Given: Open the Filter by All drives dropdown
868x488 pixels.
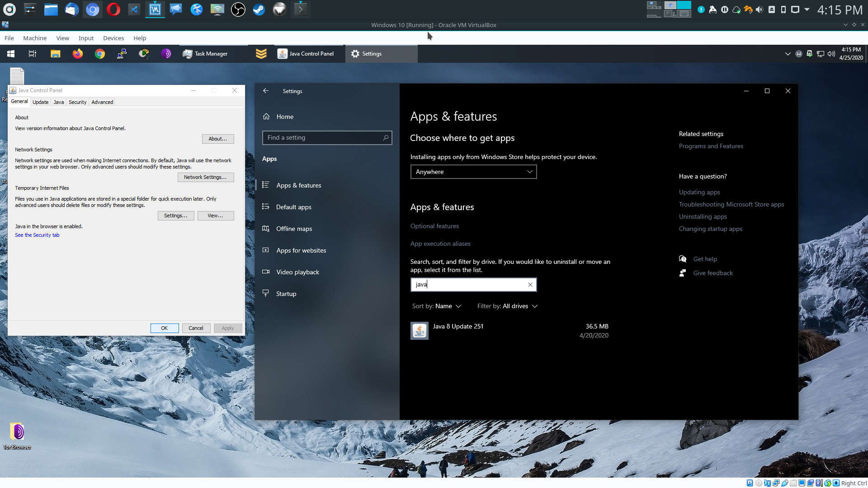Looking at the screenshot, I should (x=507, y=306).
